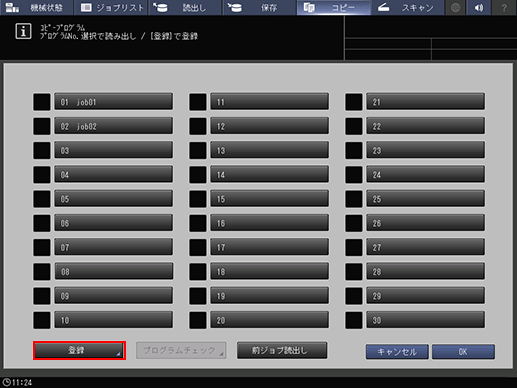The image size is (517, 388).
Task: Toggle the black box beside program 30
Action: [x=354, y=320]
